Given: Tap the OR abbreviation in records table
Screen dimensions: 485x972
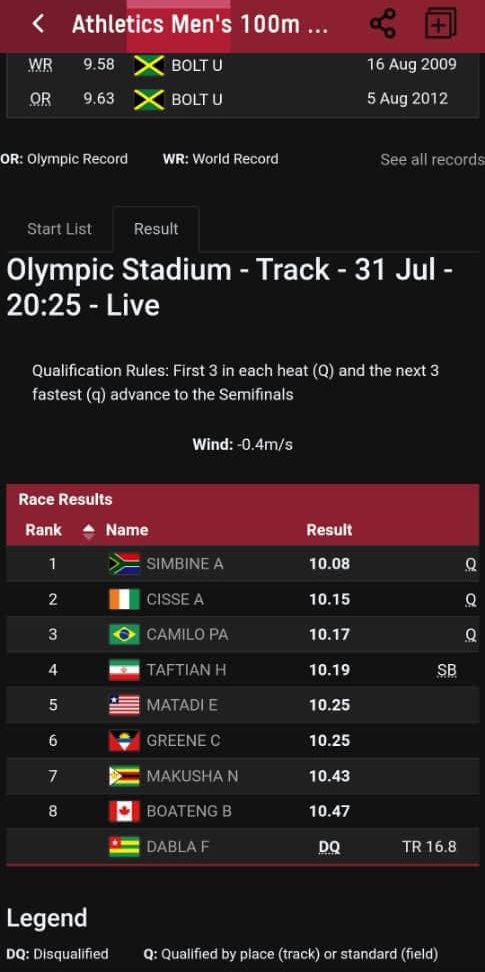Looking at the screenshot, I should tap(40, 99).
